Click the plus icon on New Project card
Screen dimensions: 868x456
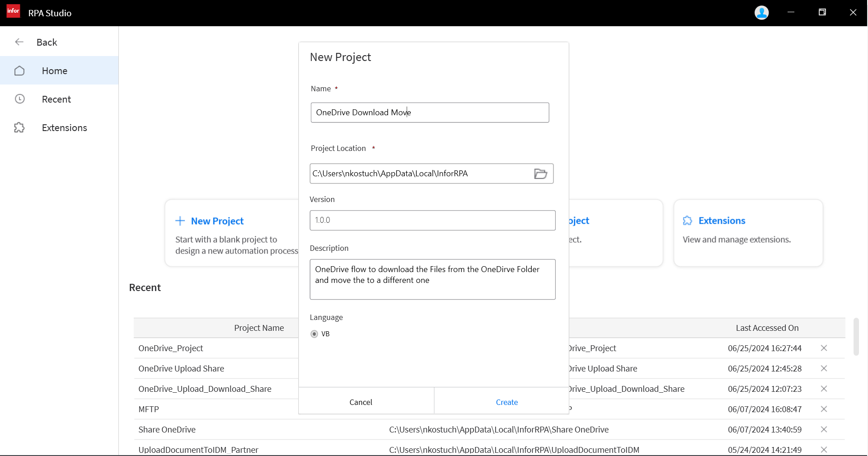coord(180,221)
